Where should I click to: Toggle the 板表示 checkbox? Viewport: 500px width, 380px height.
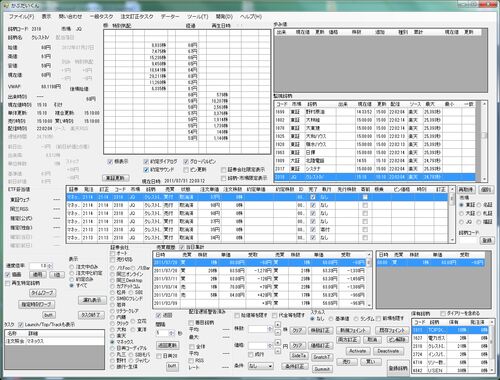coord(110,162)
